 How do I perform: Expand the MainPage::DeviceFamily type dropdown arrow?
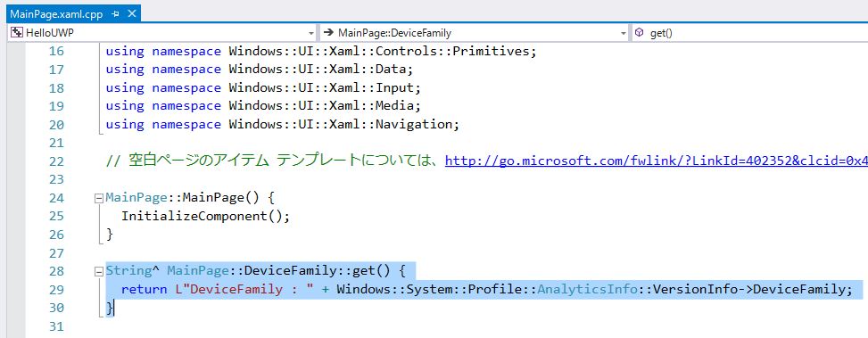point(624,33)
